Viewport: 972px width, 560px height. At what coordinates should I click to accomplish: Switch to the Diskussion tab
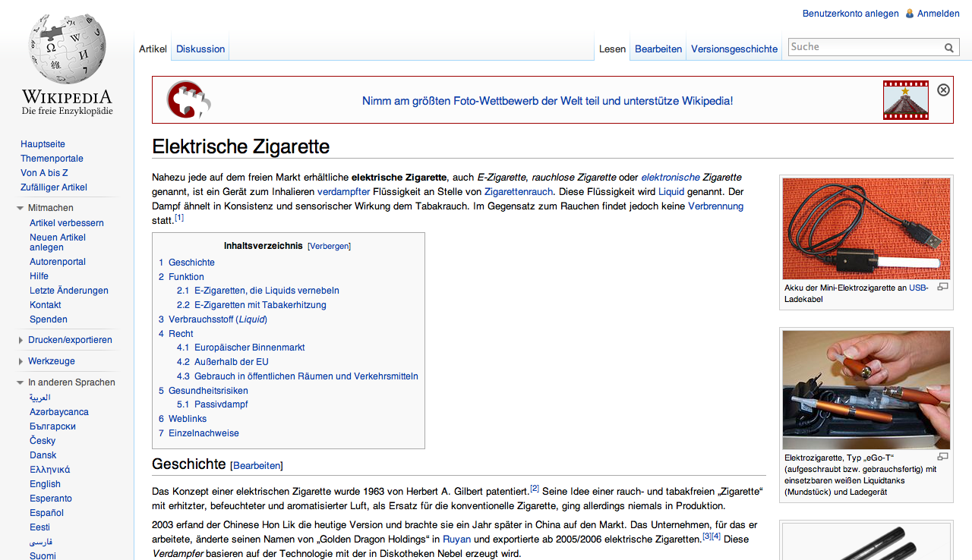200,49
